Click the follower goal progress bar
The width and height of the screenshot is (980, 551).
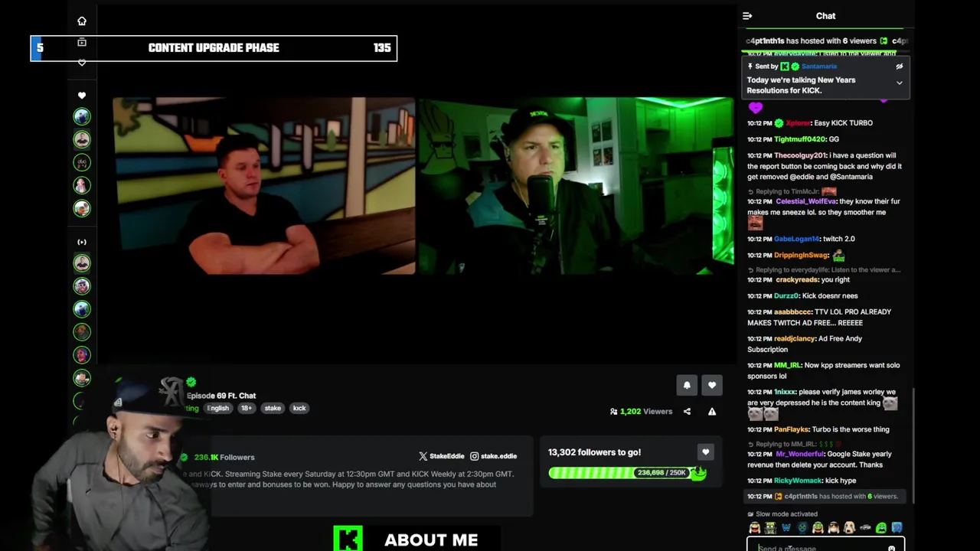[627, 473]
